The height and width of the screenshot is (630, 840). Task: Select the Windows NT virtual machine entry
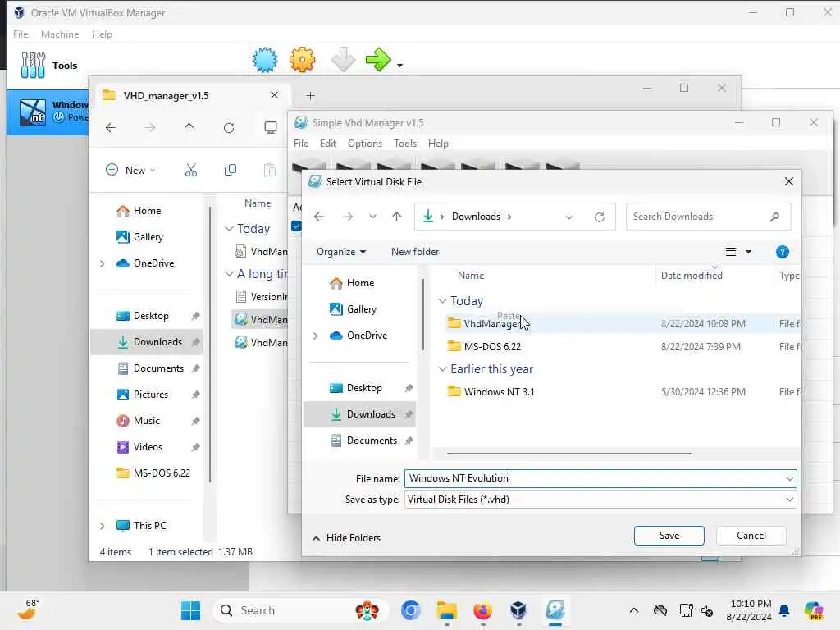coord(48,112)
